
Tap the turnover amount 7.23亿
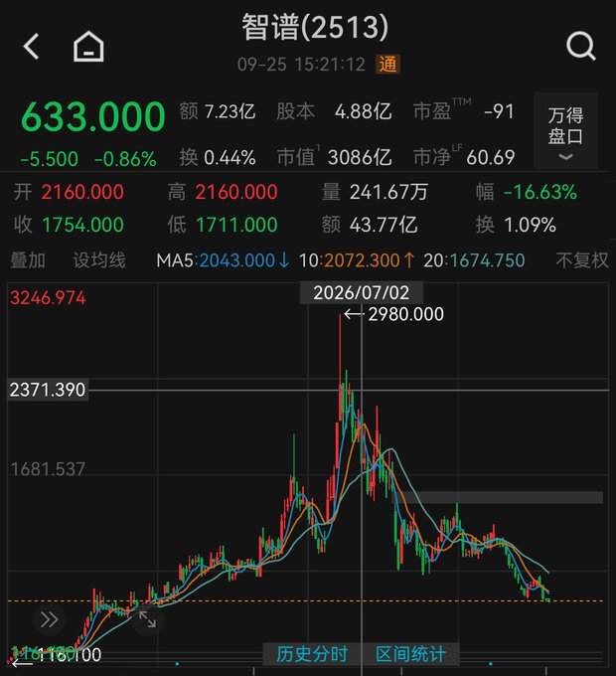pyautogui.click(x=231, y=111)
